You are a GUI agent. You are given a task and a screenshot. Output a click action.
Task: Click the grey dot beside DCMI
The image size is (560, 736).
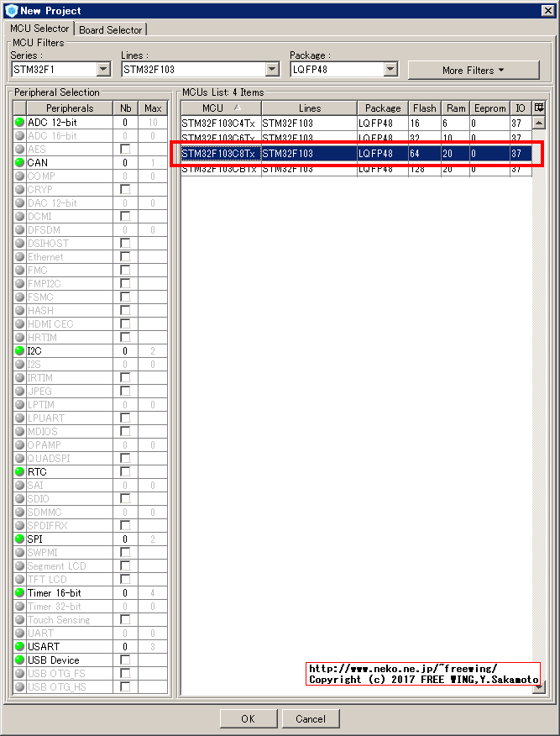coord(19,217)
